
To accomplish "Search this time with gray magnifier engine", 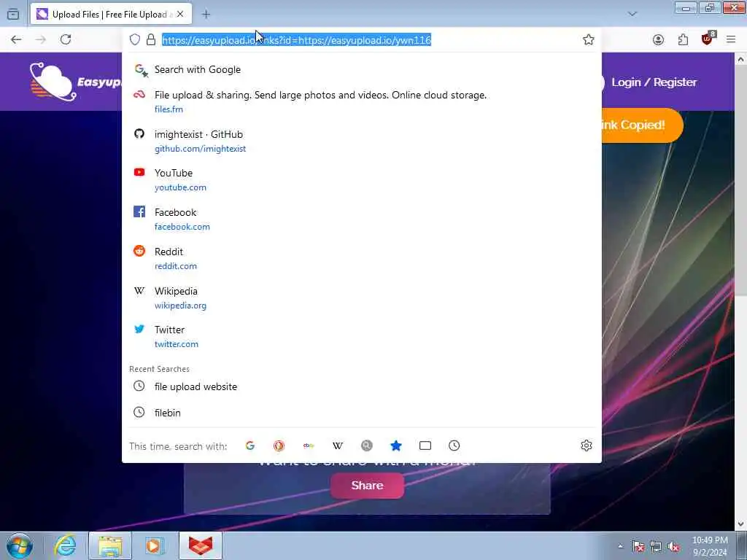I will [x=367, y=446].
